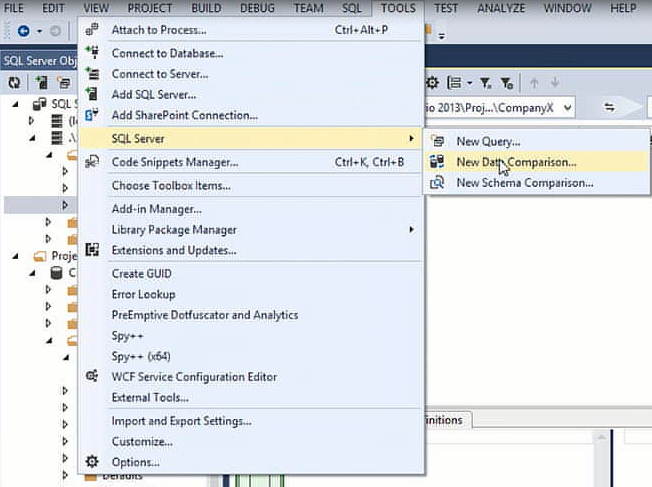Open the HELP menu
The width and height of the screenshot is (652, 487).
coord(623,8)
